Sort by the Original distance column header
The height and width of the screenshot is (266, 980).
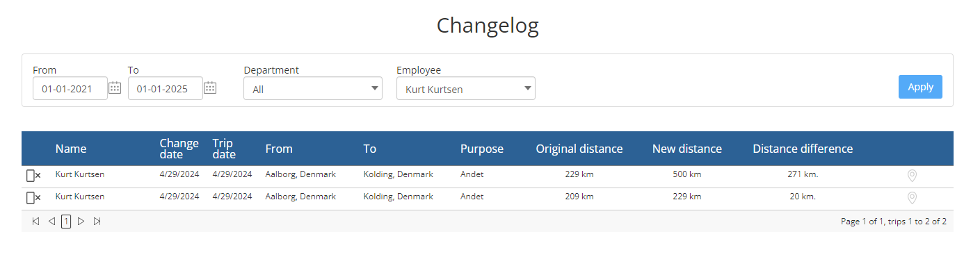point(579,149)
